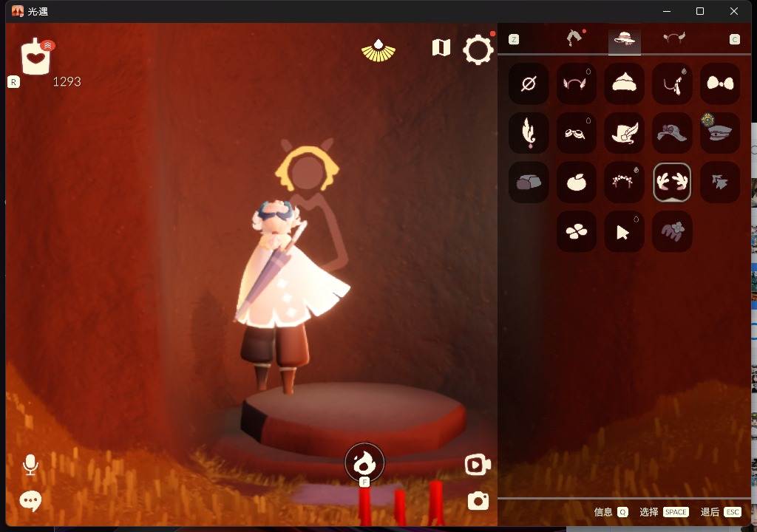
Task: Select the dangling ear ornament item
Action: [671, 83]
